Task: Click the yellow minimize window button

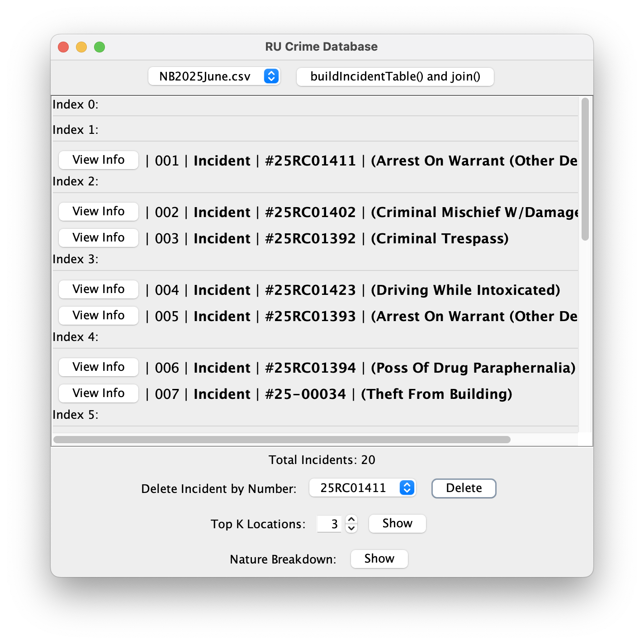Action: 81,47
